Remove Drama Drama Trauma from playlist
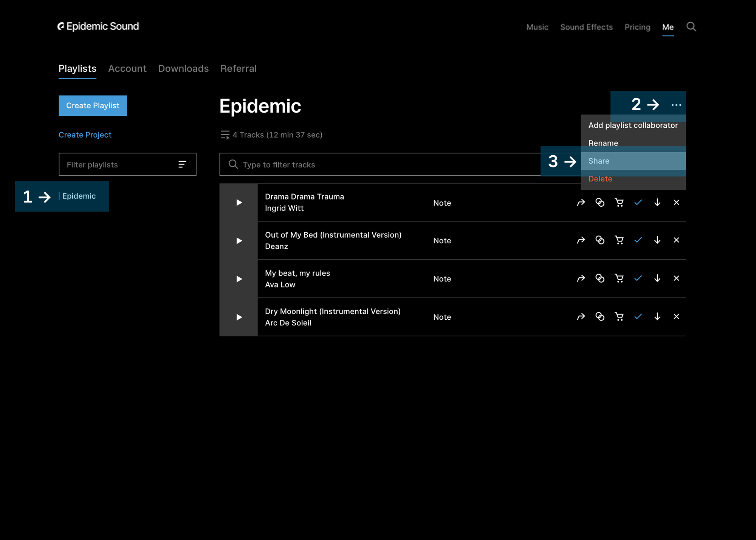This screenshot has width=756, height=540. tap(676, 203)
